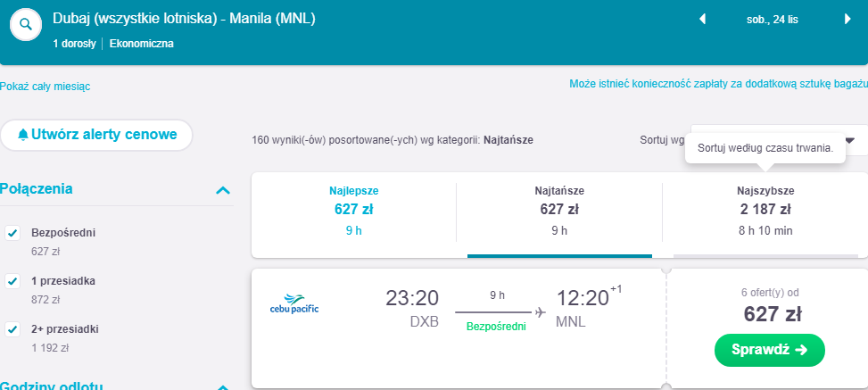Uncheck the 1 przesiadka filter
This screenshot has height=390, width=868.
[12, 281]
